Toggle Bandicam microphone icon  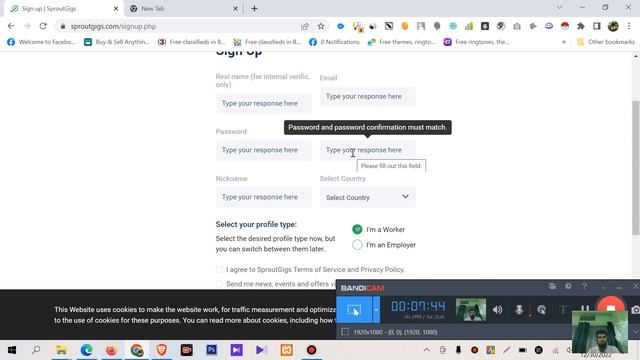tap(519, 310)
